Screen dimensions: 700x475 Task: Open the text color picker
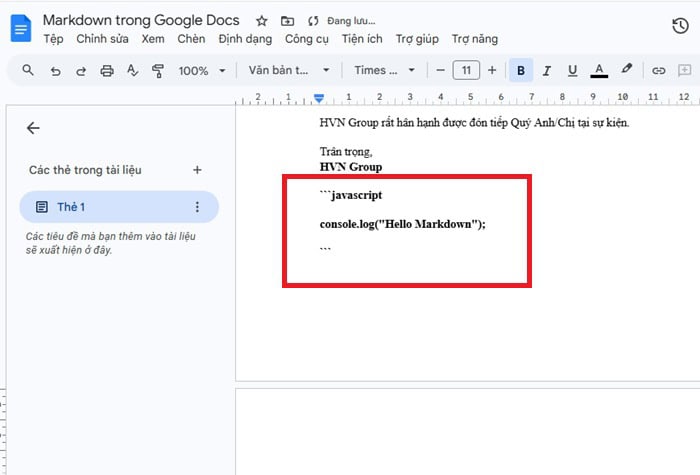[x=599, y=71]
